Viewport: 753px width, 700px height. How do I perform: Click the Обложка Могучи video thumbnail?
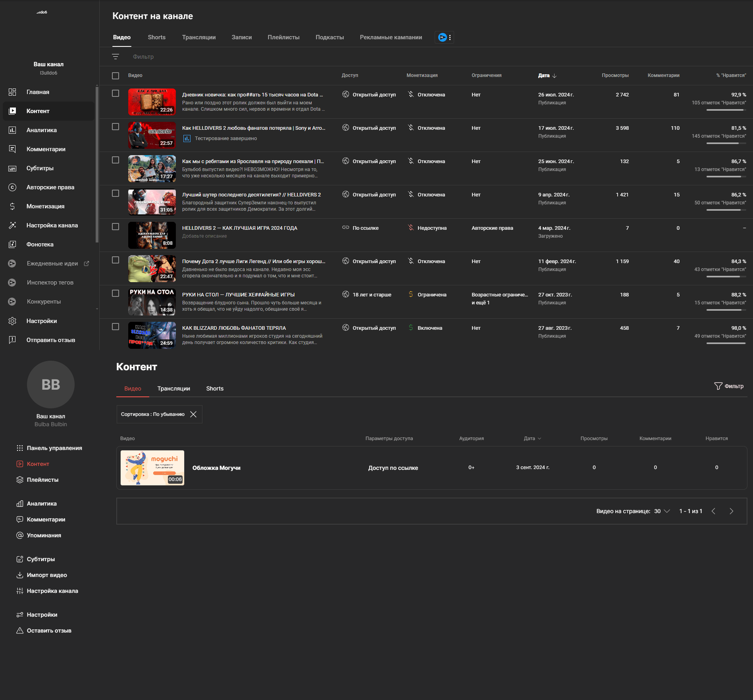pos(152,467)
